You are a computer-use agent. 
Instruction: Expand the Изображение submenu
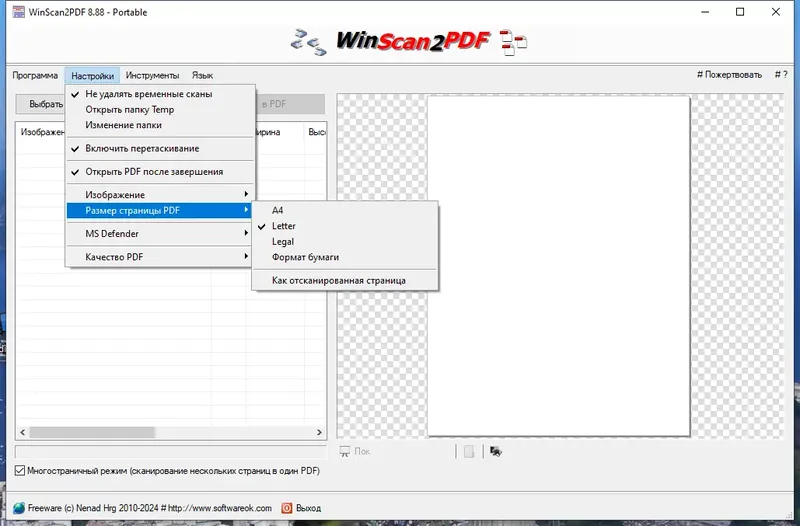(160, 195)
